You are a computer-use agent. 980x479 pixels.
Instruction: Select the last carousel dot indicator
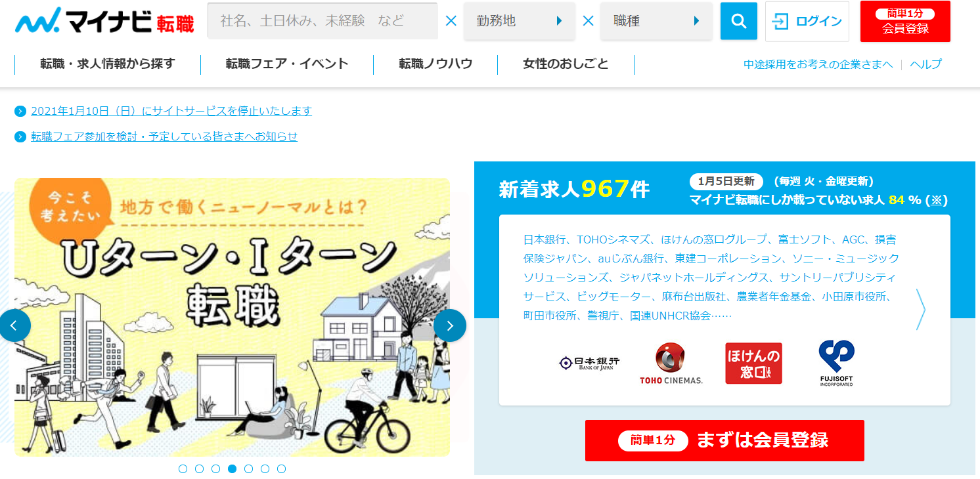(x=281, y=469)
